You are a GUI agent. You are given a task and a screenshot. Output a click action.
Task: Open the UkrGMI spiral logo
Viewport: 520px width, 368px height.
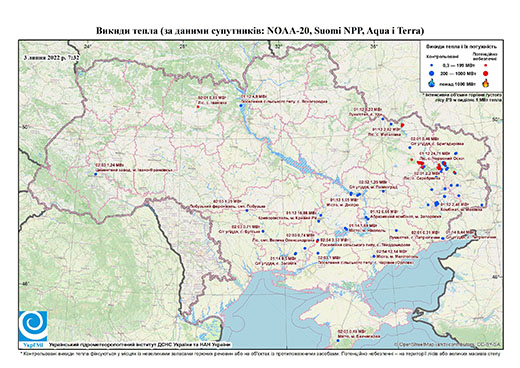[33, 326]
